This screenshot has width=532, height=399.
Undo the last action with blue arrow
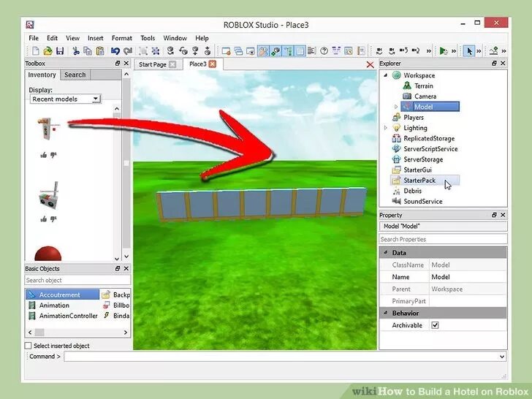(x=115, y=51)
